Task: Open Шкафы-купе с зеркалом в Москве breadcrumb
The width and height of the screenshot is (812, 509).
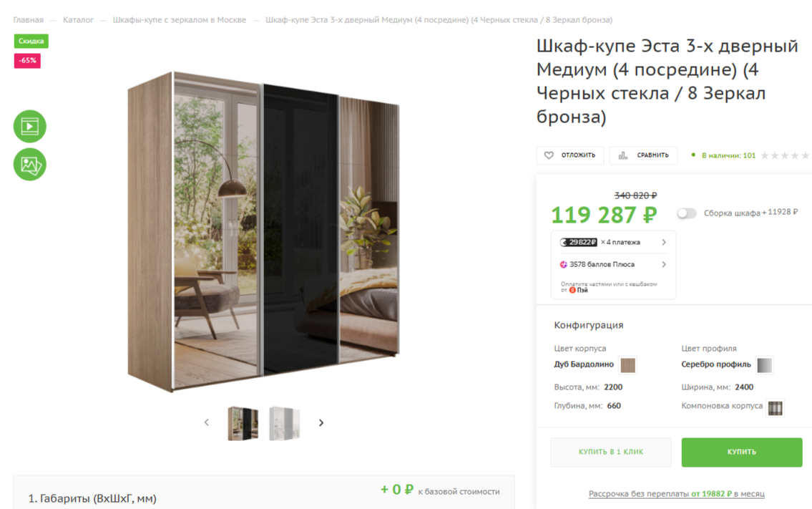Action: tap(179, 20)
